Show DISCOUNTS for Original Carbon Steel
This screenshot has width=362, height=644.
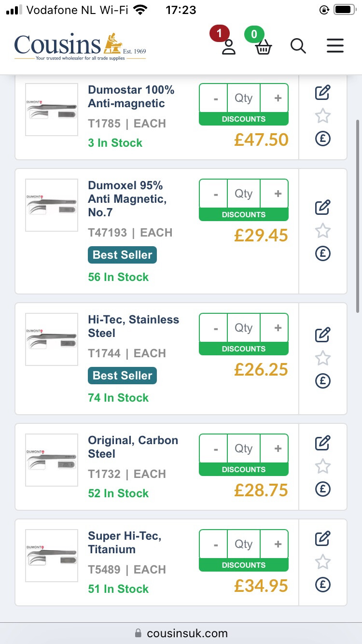point(243,469)
